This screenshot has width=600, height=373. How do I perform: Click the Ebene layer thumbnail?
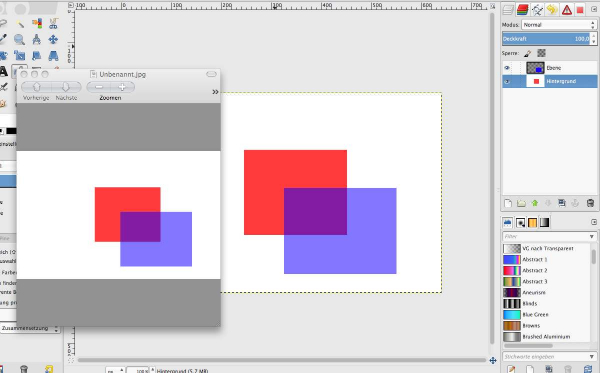pos(535,68)
